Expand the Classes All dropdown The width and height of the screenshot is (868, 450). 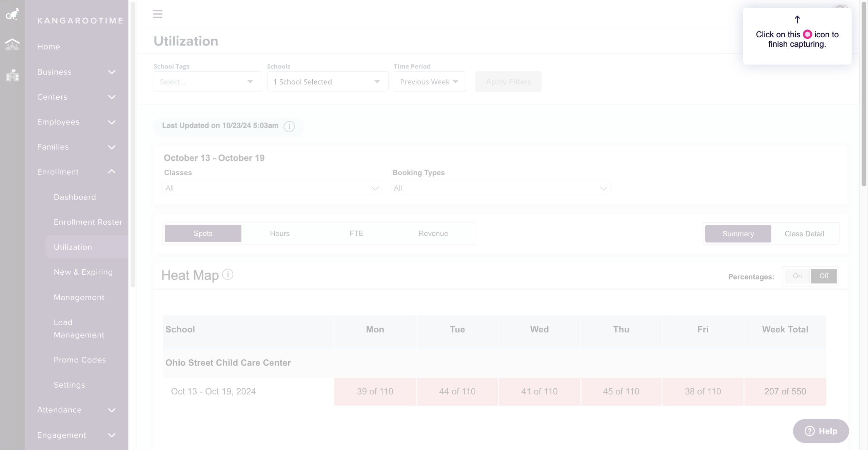pyautogui.click(x=272, y=188)
